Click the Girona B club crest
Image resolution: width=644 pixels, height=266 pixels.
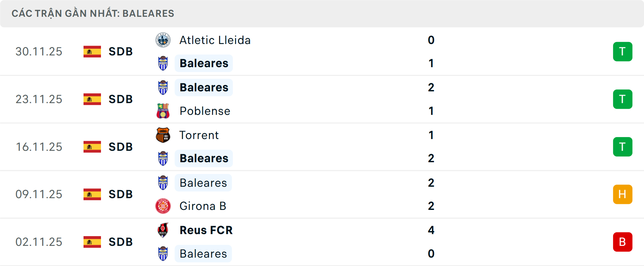point(163,206)
